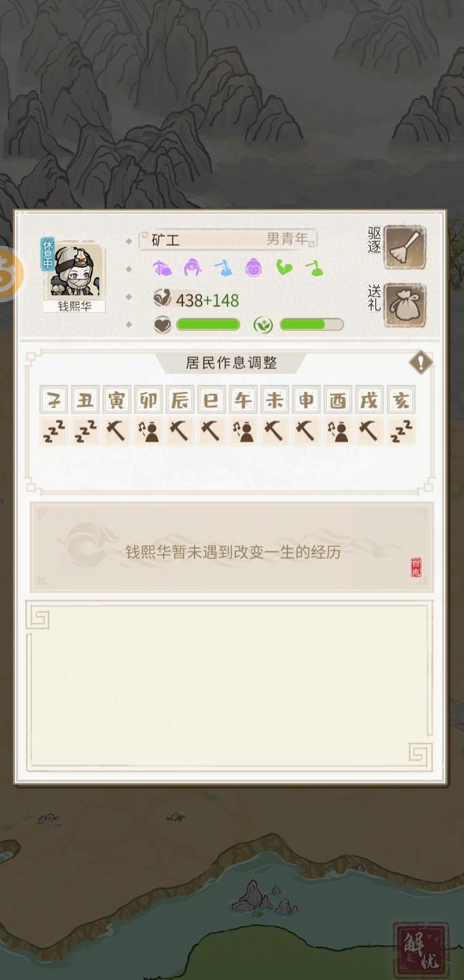Toggle the work pickaxe slot under 申
Screen dimensions: 464x980
coord(306,431)
